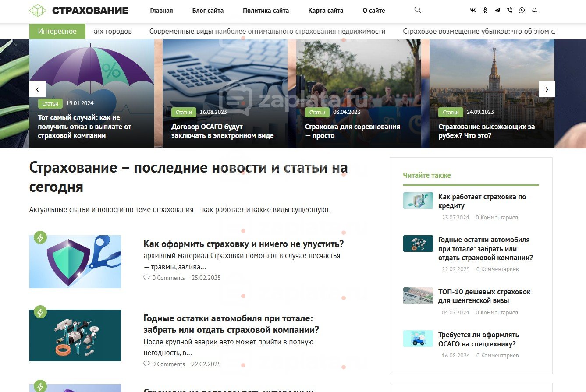The image size is (586, 392).
Task: Open Страховка для соревнования slide
Action: (352, 131)
